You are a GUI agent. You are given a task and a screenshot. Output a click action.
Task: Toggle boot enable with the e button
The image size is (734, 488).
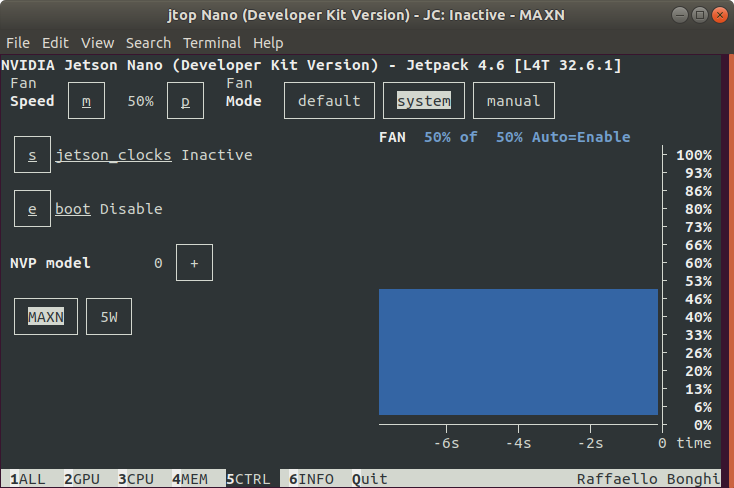tap(32, 208)
